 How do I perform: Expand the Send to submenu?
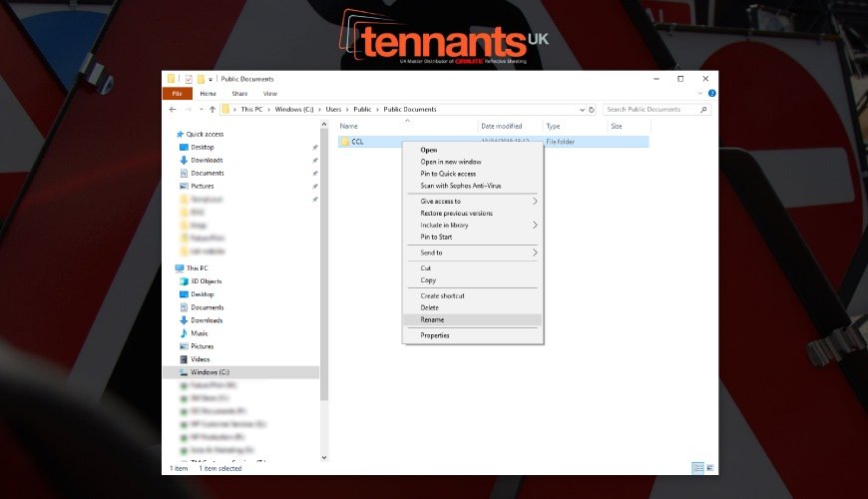(x=473, y=252)
